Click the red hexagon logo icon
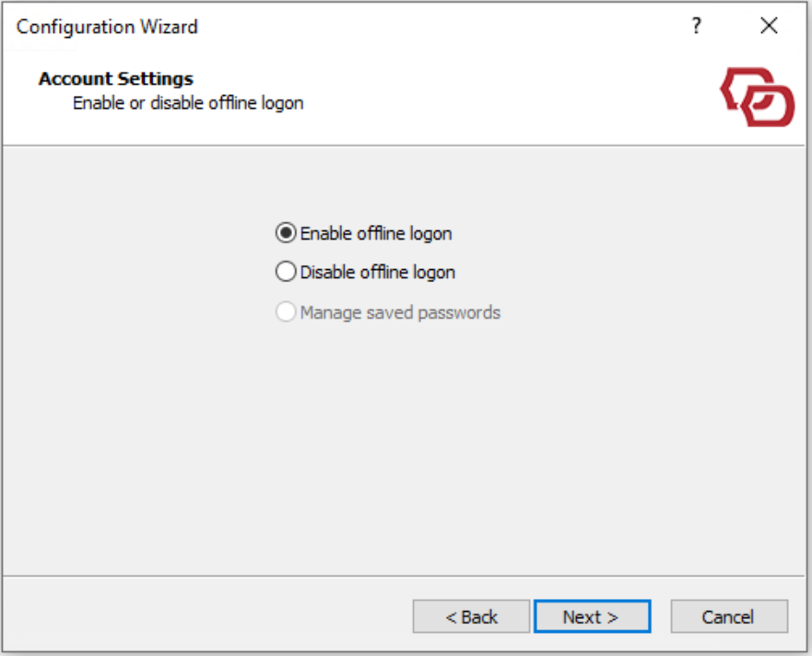Screen dimensions: 812x656 757,97
